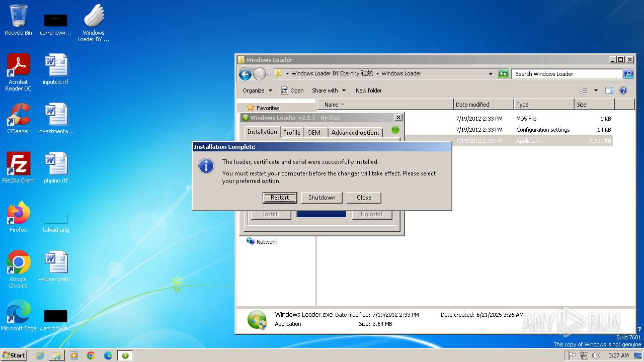644x362 pixels.
Task: Click the File Explorer taskbar button
Action: click(57, 355)
